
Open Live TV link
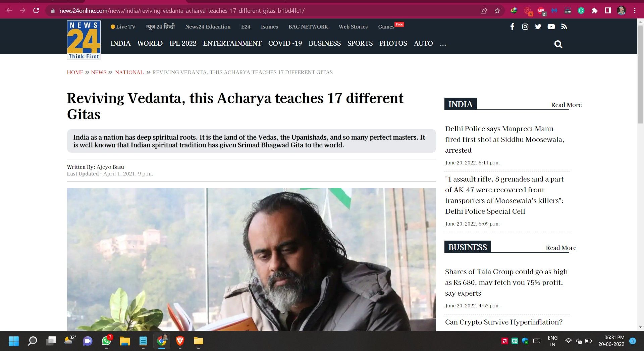coord(123,27)
